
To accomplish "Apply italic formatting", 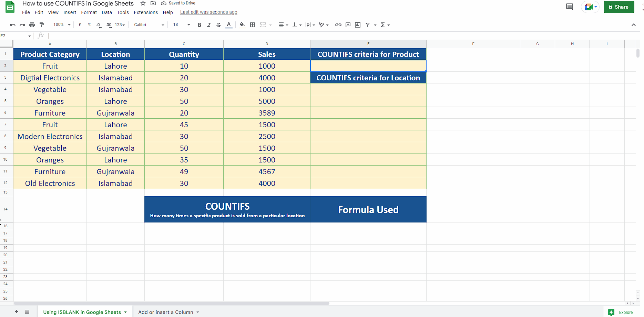I will click(209, 24).
